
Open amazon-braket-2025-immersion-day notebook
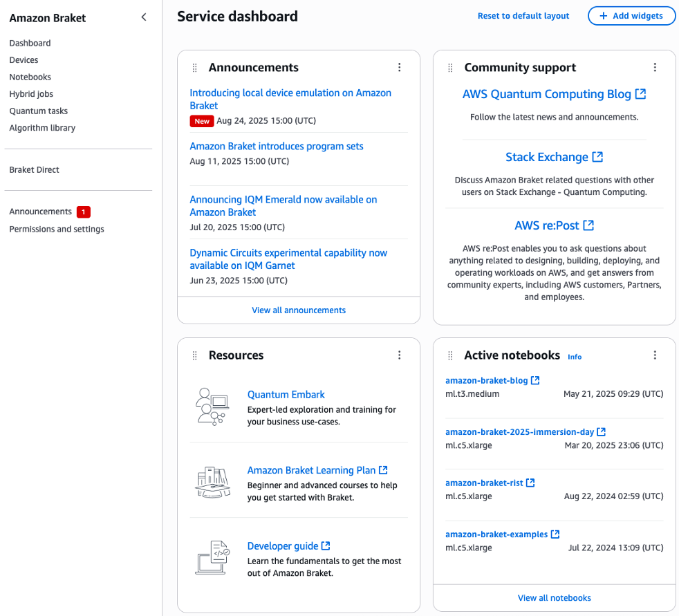point(520,432)
